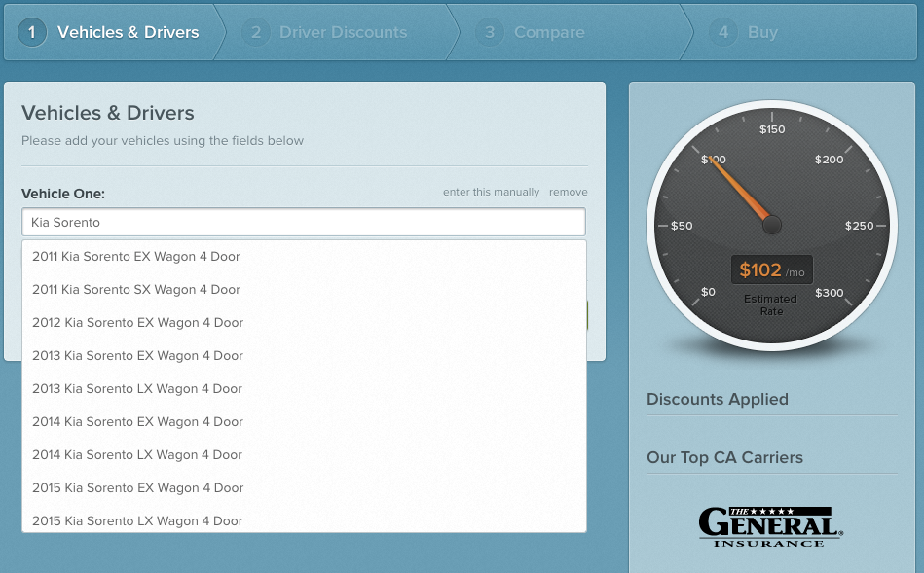Viewport: 924px width, 573px height.
Task: Click the Vehicle One search field
Action: click(x=304, y=222)
